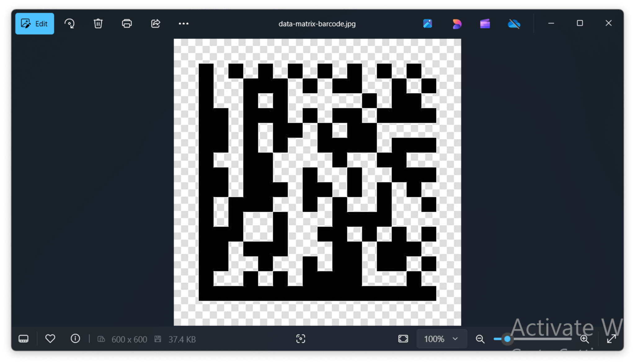View file information panel

point(75,339)
